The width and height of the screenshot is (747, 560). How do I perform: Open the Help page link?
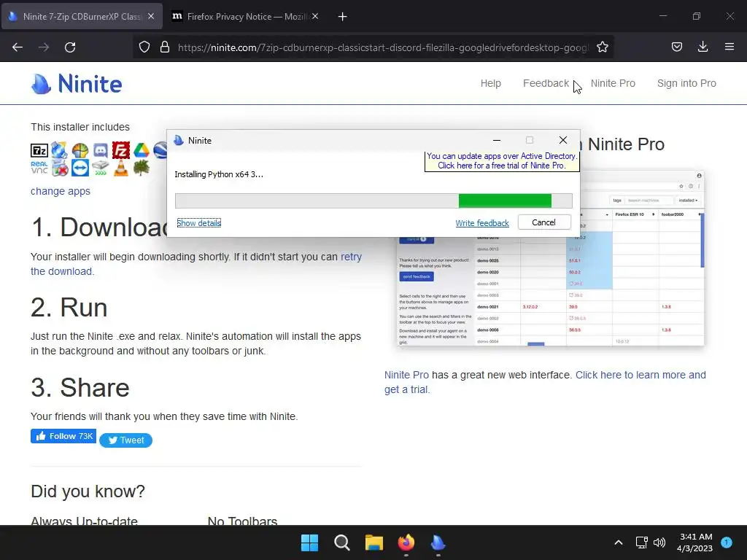(491, 83)
